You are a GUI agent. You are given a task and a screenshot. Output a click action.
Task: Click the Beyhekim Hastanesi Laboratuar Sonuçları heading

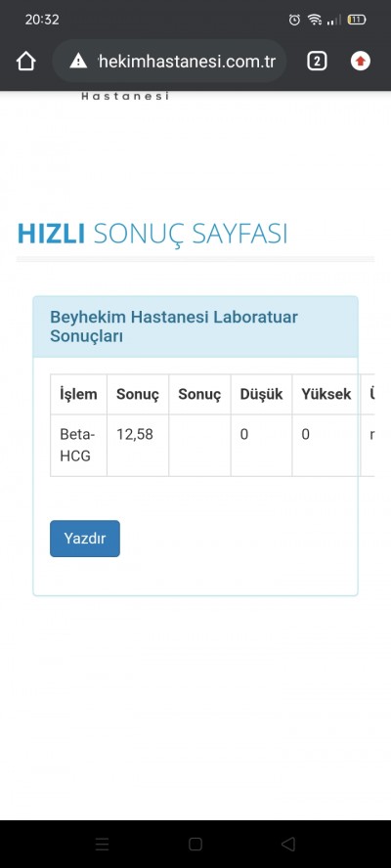pyautogui.click(x=174, y=326)
